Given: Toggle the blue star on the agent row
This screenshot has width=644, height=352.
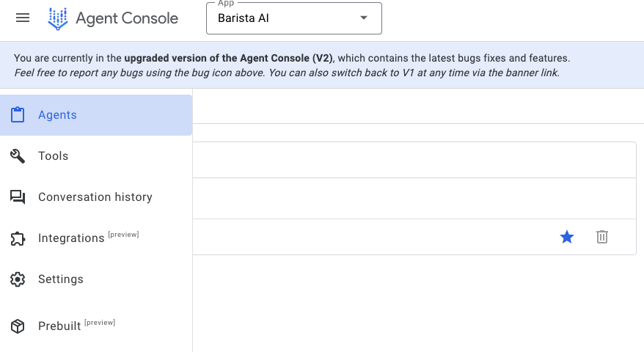Looking at the screenshot, I should (x=567, y=237).
